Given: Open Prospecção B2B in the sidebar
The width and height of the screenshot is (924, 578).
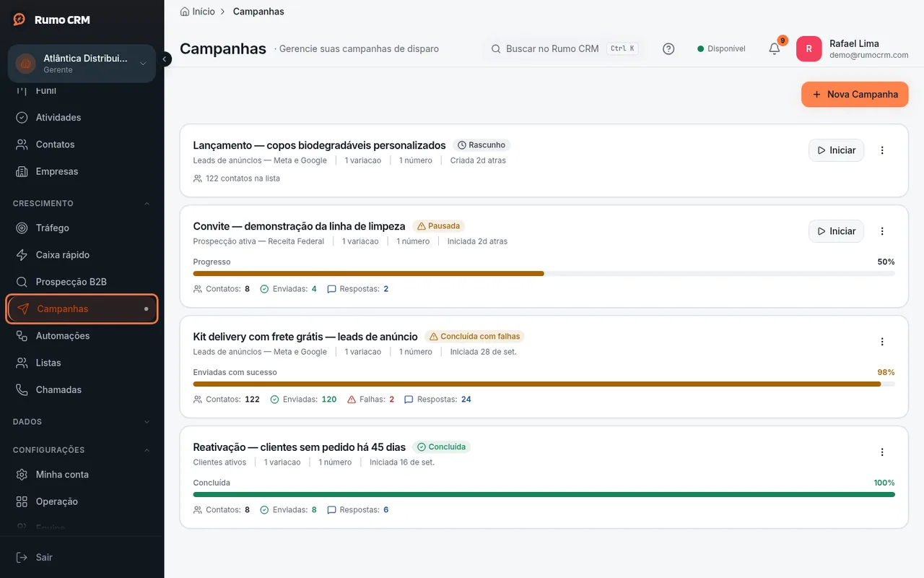Looking at the screenshot, I should tap(82, 282).
